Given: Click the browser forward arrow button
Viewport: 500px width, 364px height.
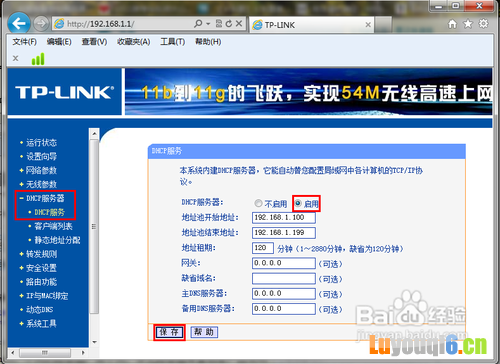Looking at the screenshot, I should [41, 24].
